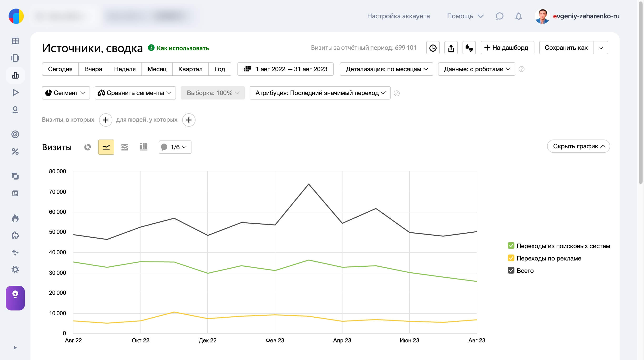Screen dimensions: 644x360
Task: Switch to column chart view icon
Action: point(144,147)
